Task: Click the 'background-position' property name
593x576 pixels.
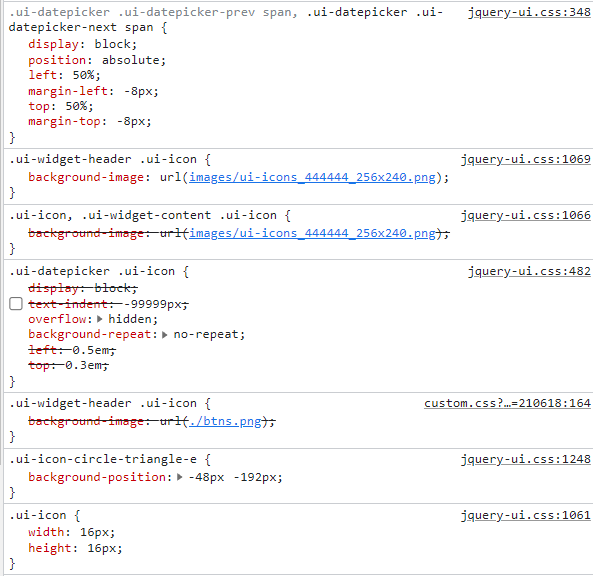Action: 97,477
